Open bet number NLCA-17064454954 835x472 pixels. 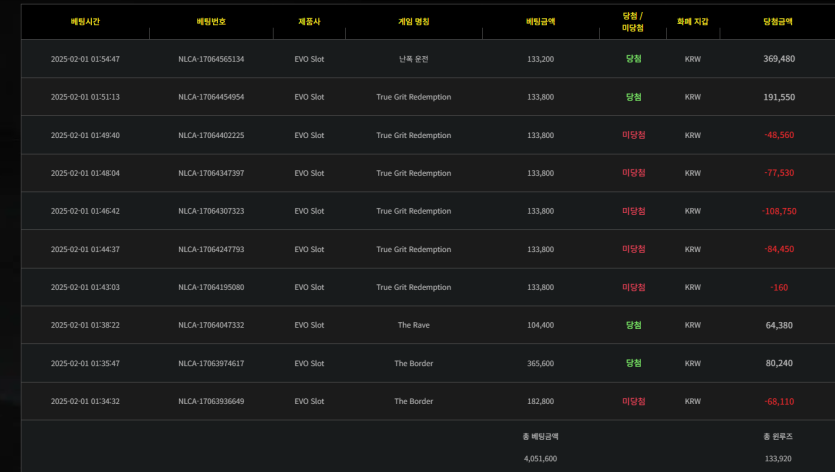click(x=211, y=97)
